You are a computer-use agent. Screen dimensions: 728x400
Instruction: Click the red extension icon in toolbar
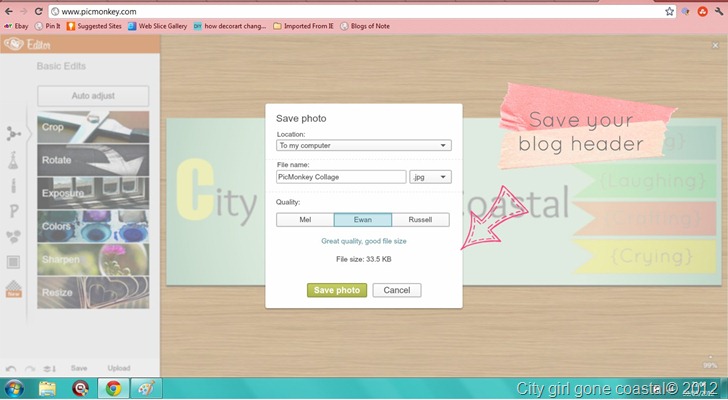tap(702, 12)
